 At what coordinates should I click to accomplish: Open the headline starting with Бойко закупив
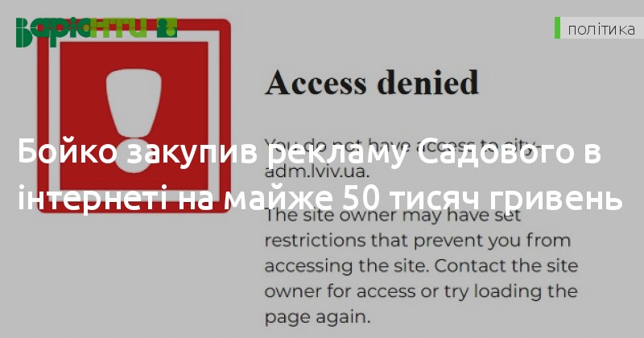(x=320, y=175)
